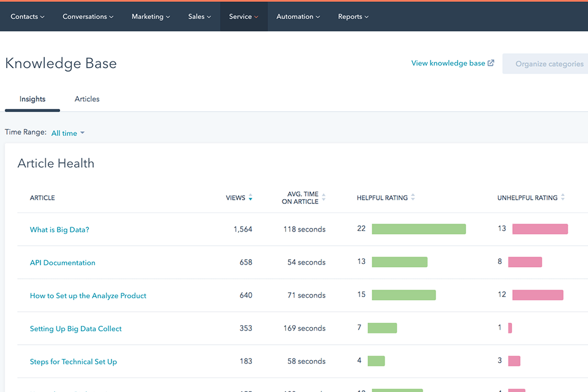
Task: Click the external link icon beside View knowledge base
Action: (x=491, y=62)
